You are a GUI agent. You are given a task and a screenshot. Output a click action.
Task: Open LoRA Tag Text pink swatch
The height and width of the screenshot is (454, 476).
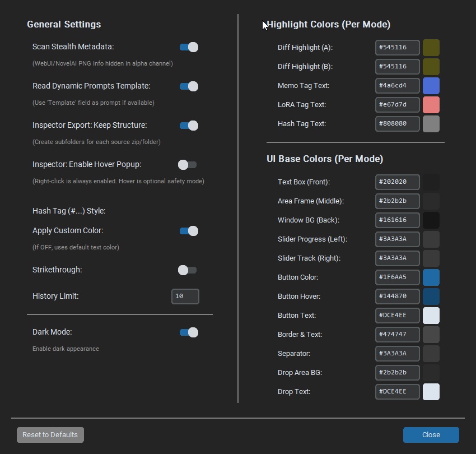[x=431, y=105]
